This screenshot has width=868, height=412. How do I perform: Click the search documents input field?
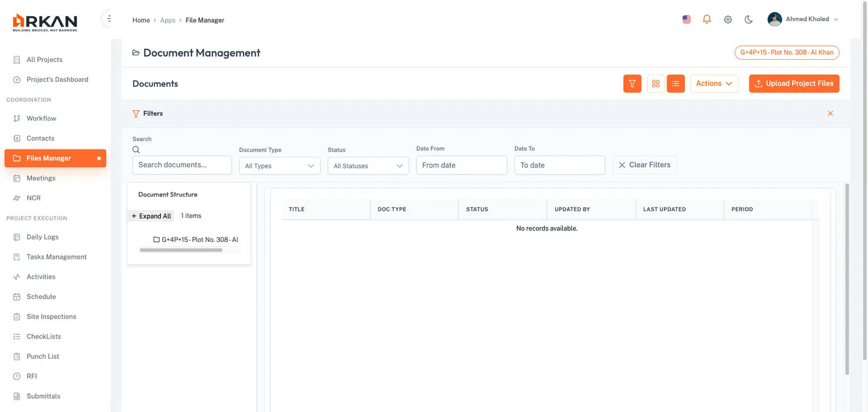[x=182, y=165]
